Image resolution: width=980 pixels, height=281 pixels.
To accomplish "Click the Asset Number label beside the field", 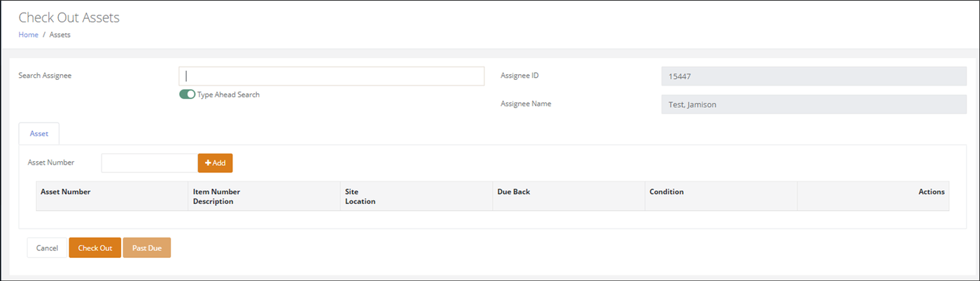I will coord(51,163).
